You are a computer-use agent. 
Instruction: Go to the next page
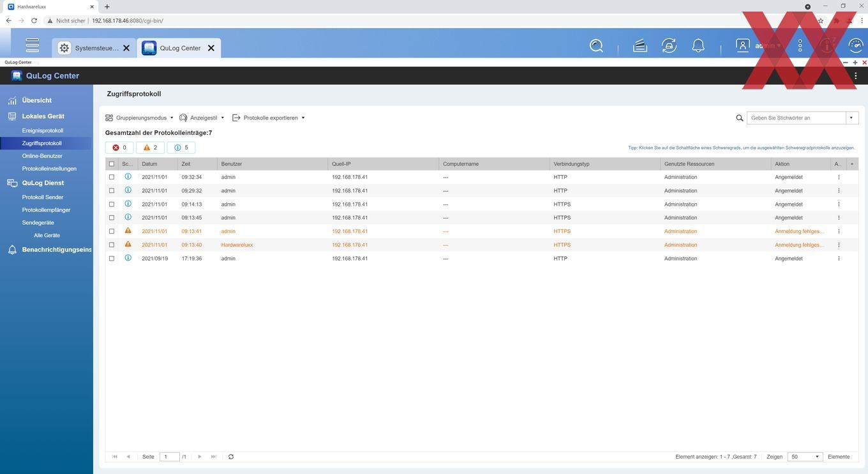point(200,457)
